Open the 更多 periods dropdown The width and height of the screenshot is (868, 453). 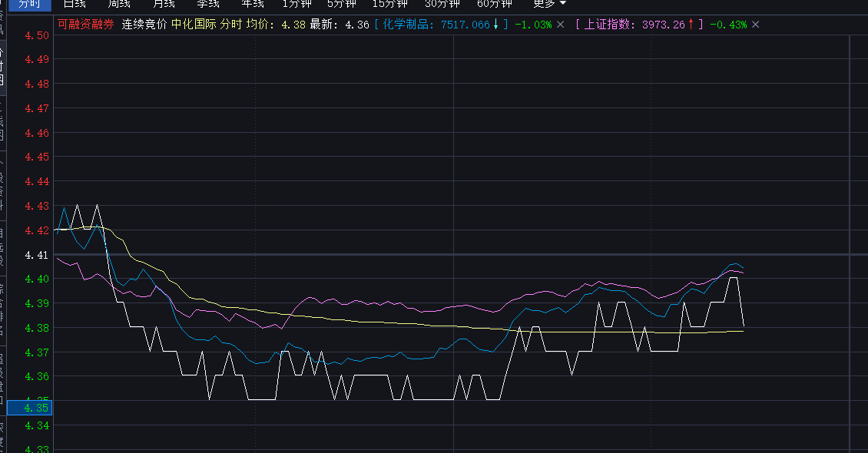point(549,4)
